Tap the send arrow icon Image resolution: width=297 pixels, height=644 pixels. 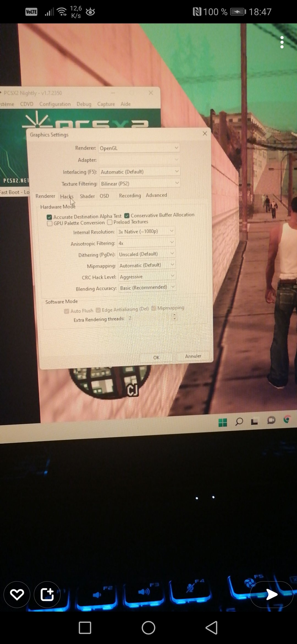pos(272,595)
